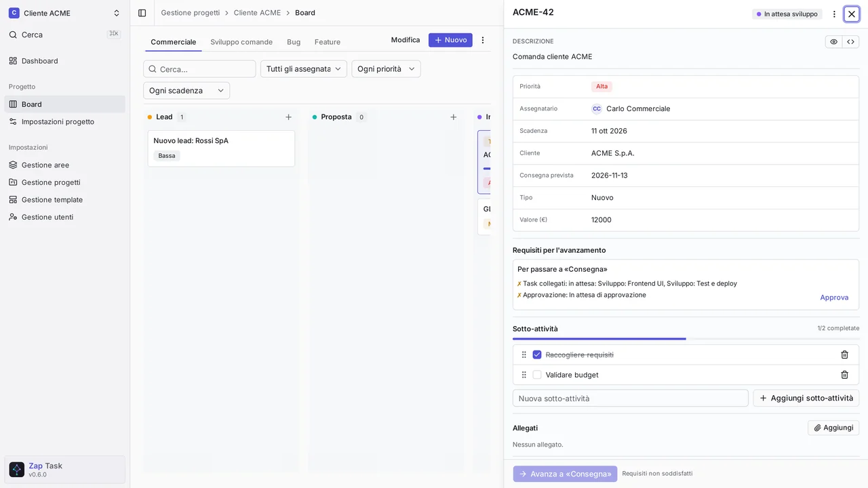Viewport: 868px width, 488px height.
Task: Toggle description preview eye icon
Action: coord(833,42)
